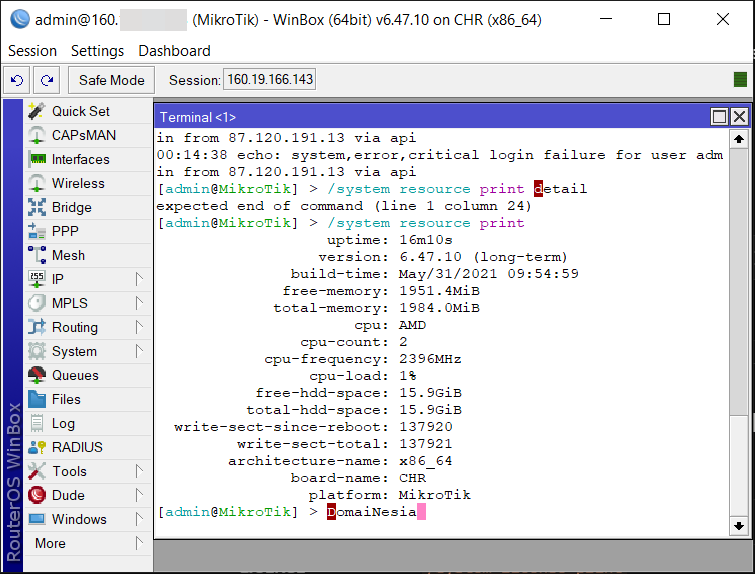The width and height of the screenshot is (755, 574).
Task: Open the Log icon
Action: pos(37,423)
